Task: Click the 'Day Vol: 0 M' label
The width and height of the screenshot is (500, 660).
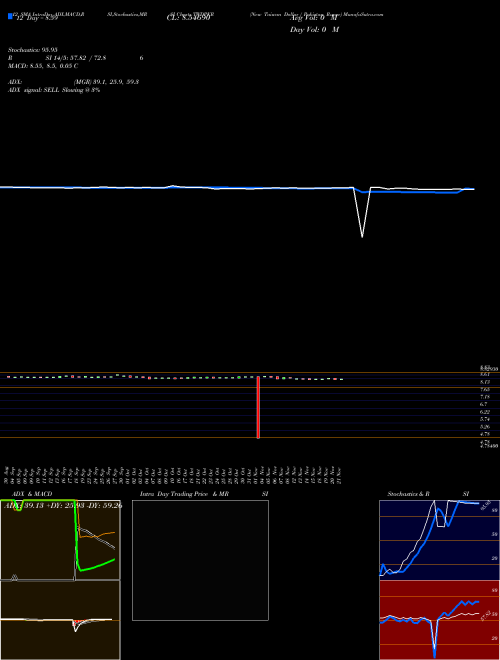Action: pyautogui.click(x=314, y=30)
